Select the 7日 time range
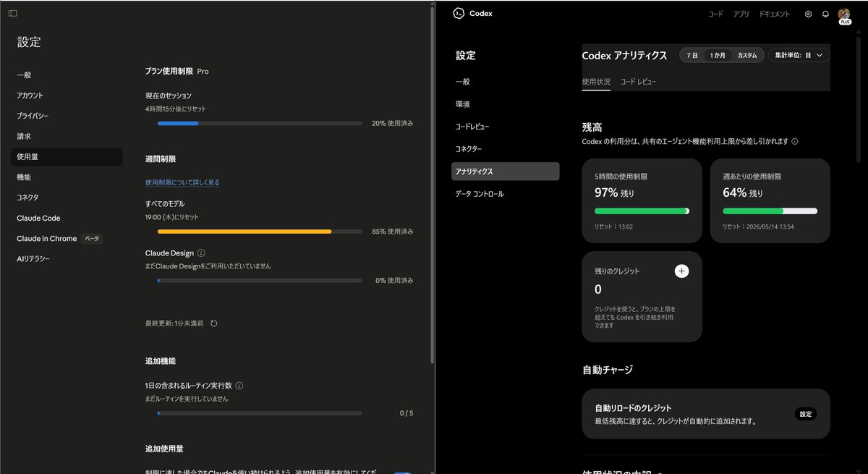Screen dimensions: 868x474 pos(692,55)
